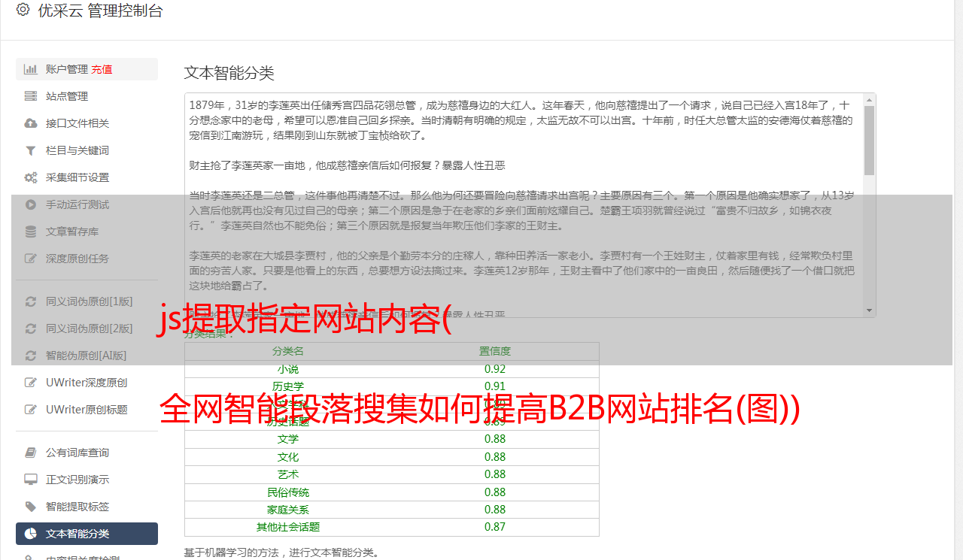Open 公有词库查询 link
Image resolution: width=963 pixels, height=560 pixels.
77,453
